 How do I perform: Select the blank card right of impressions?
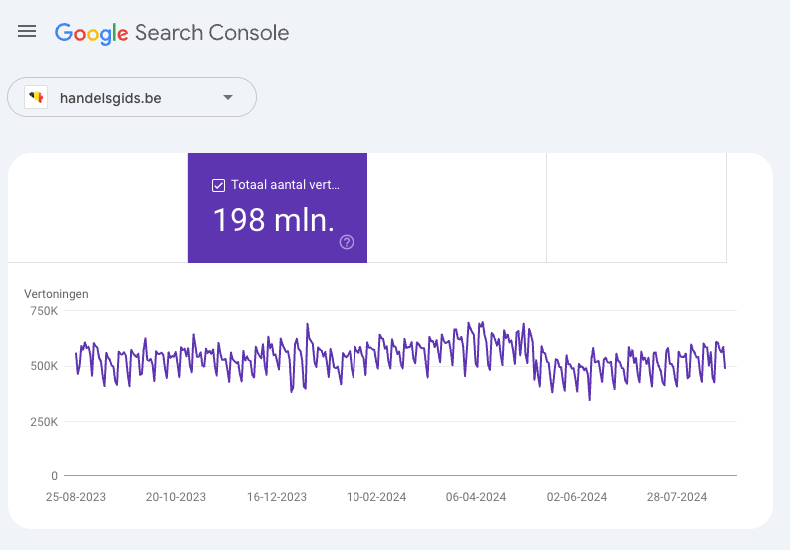456,208
